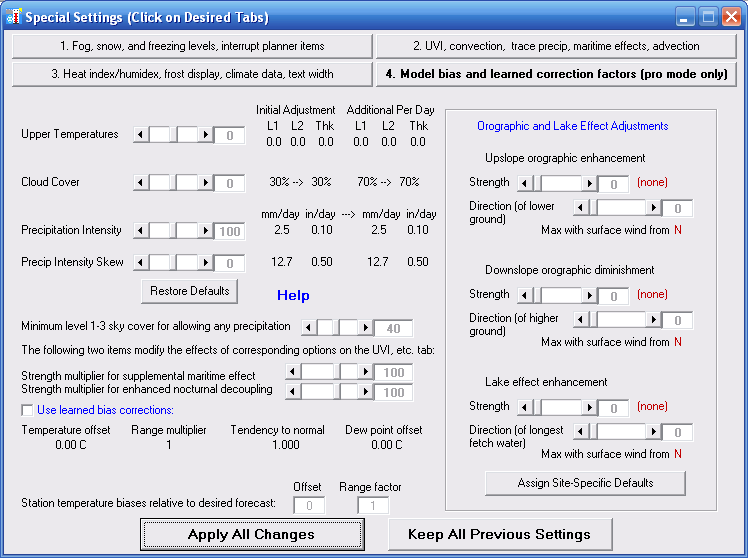Click left arrow of Lake effect Strength slider
This screenshot has width=748, height=558.
pyautogui.click(x=523, y=407)
